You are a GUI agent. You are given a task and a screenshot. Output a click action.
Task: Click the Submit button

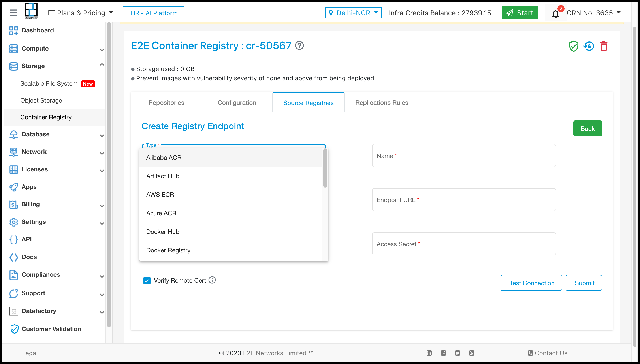584,283
